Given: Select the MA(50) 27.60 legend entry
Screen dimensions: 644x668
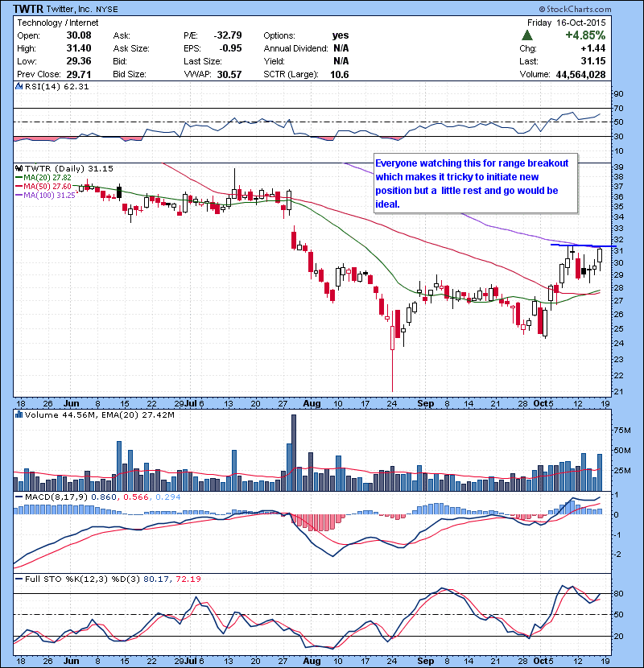Looking at the screenshot, I should coord(43,187).
